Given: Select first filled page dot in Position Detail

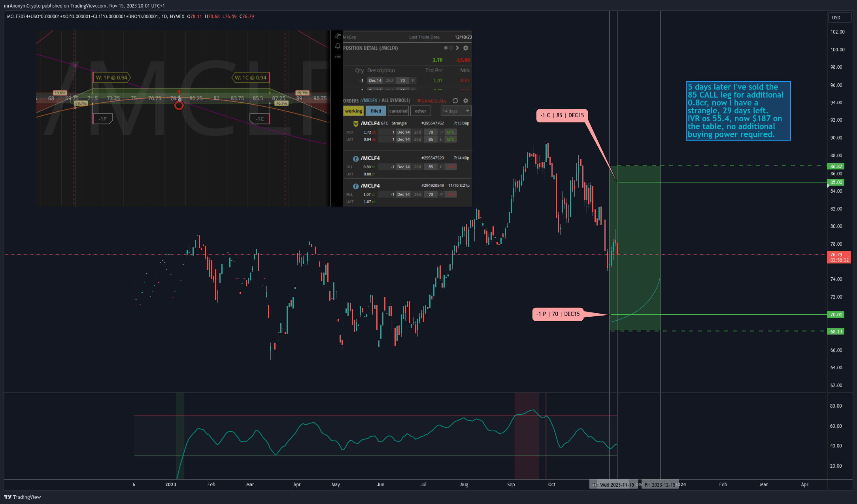Looking at the screenshot, I should click(446, 48).
